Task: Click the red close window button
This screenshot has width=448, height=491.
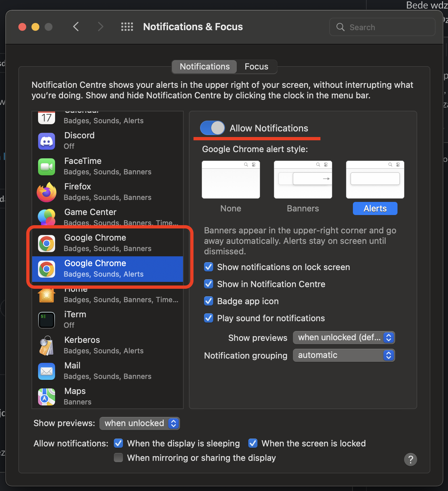Action: 22,27
